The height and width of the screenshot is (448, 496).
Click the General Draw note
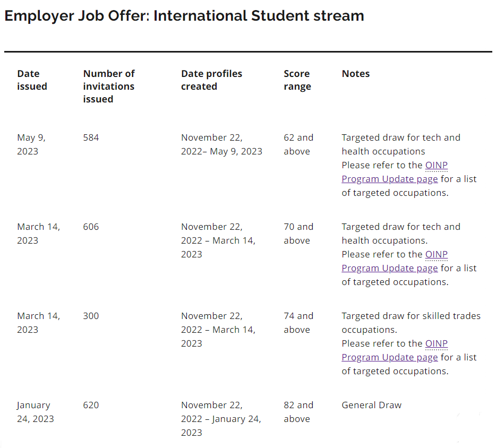(x=371, y=405)
